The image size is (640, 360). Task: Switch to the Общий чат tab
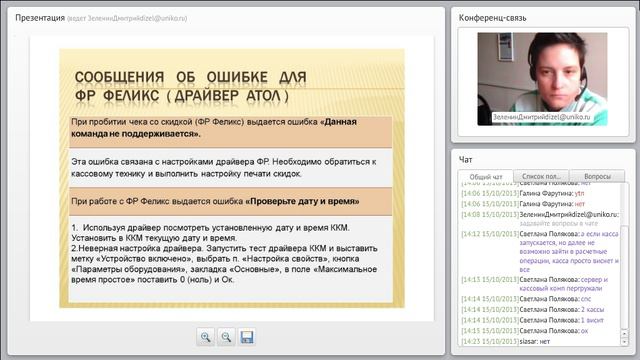485,177
